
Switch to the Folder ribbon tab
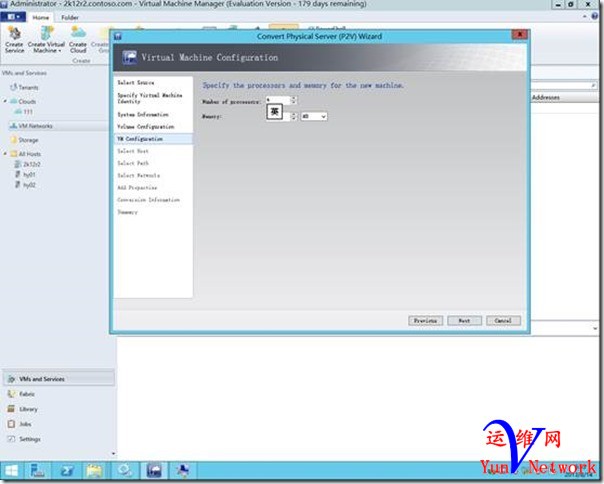click(x=70, y=17)
